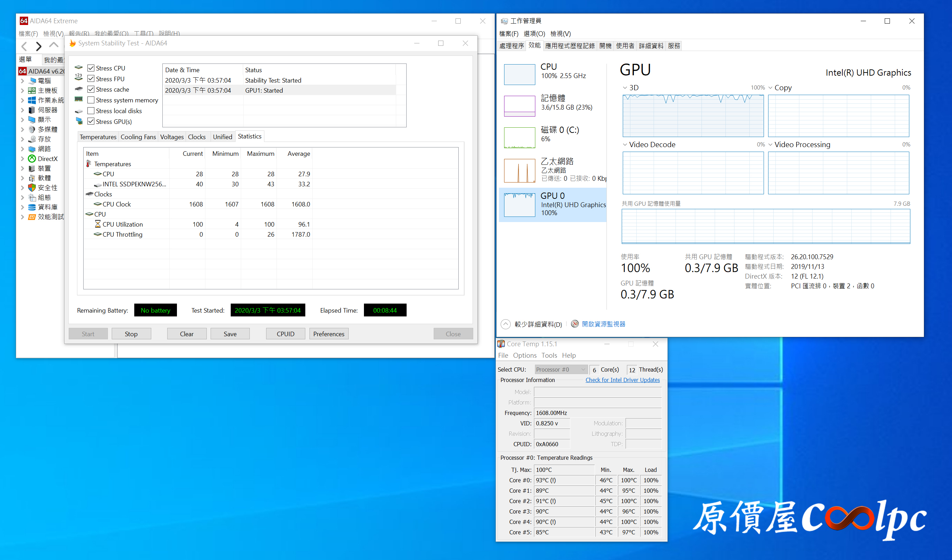Click the Preferences button
This screenshot has width=952, height=560.
[329, 334]
